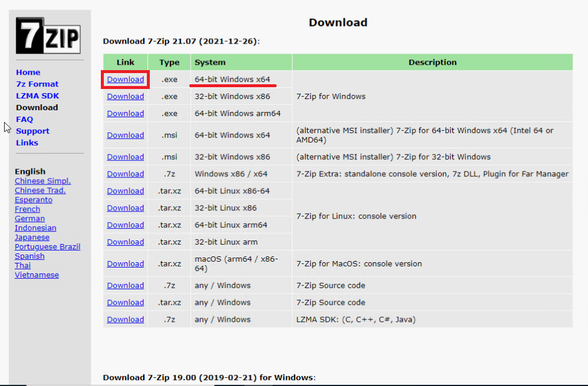Open the LZMA SDK sidebar link
The width and height of the screenshot is (588, 386).
tap(38, 96)
